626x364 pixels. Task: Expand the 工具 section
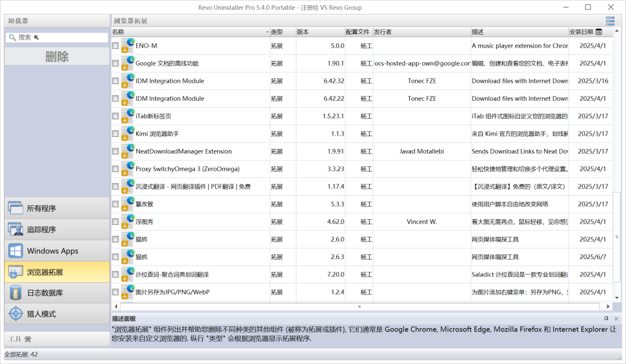pyautogui.click(x=57, y=339)
